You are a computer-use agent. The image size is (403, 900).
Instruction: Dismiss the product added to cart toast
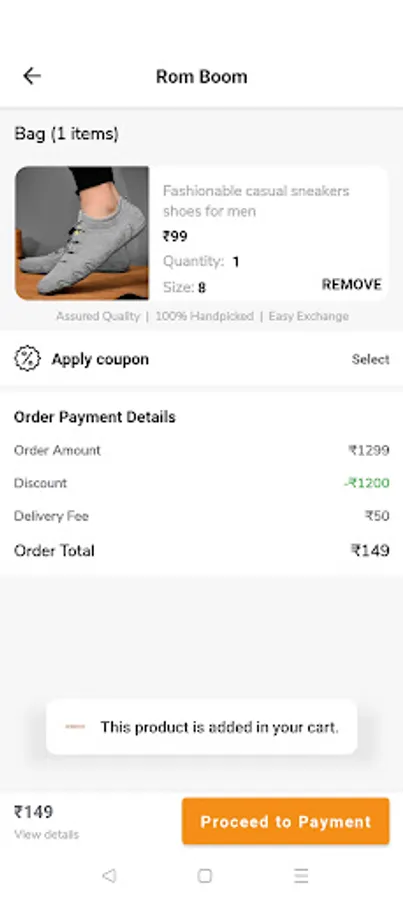tap(202, 727)
